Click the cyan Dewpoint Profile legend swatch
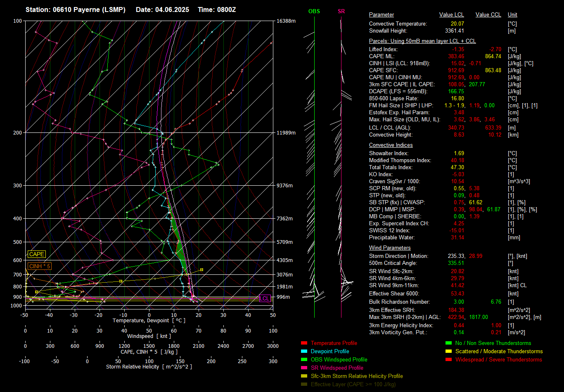Image resolution: width=564 pixels, height=392 pixels. click(304, 352)
